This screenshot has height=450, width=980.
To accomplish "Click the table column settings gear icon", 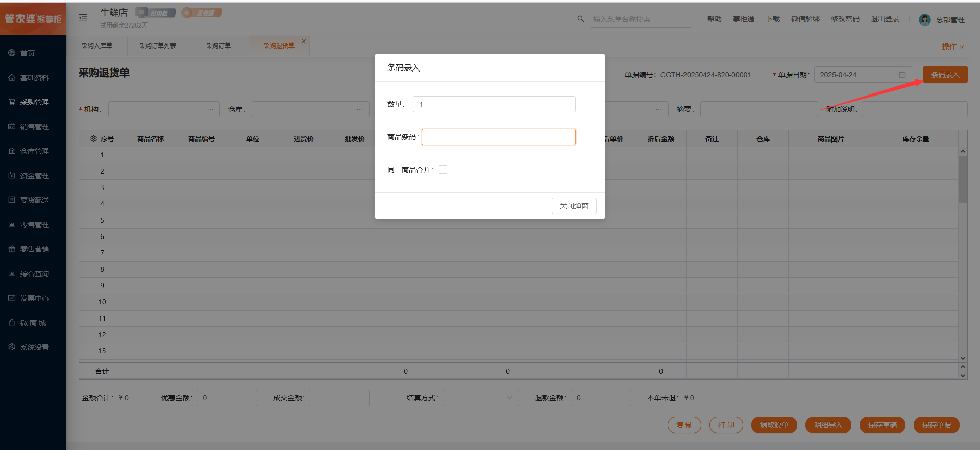I will click(x=93, y=139).
